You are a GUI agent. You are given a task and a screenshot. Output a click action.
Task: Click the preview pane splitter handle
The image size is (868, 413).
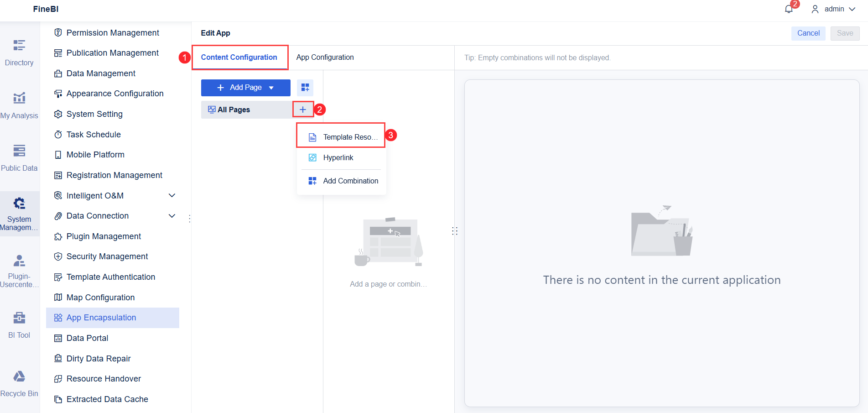pyautogui.click(x=455, y=231)
